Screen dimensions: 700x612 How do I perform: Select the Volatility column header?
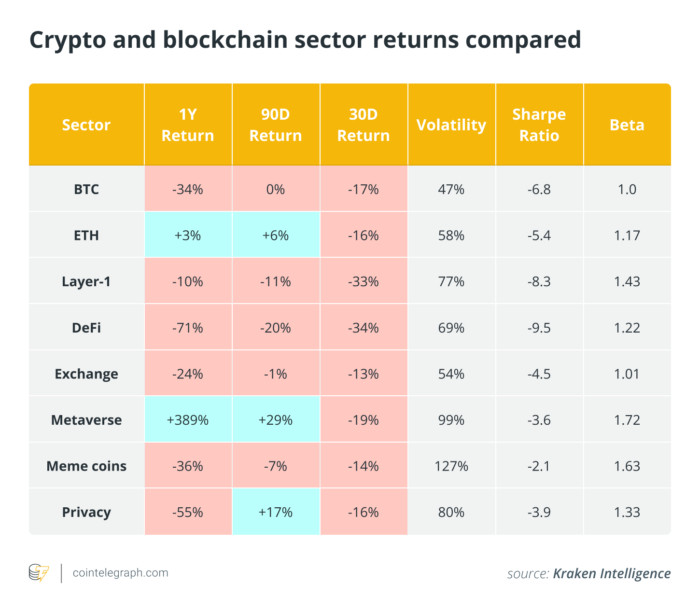451,125
